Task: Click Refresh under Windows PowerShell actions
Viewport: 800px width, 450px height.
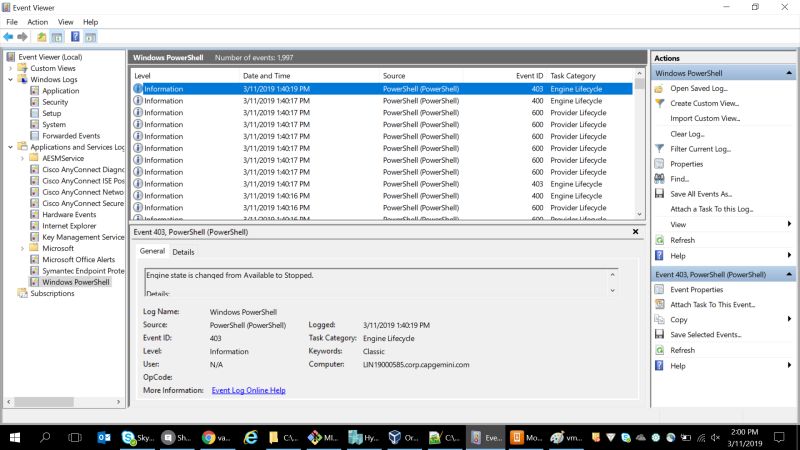Action: 682,240
